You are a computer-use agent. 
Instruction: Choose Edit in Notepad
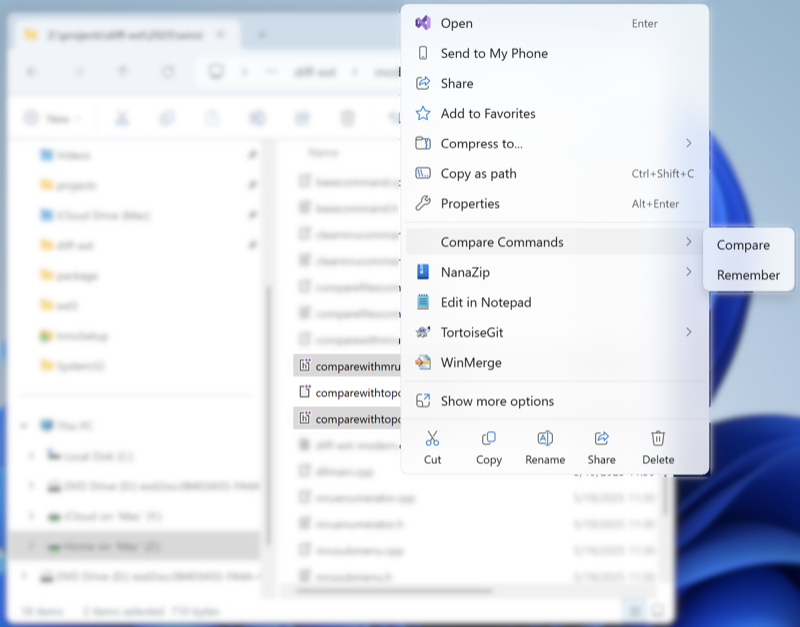555,303
